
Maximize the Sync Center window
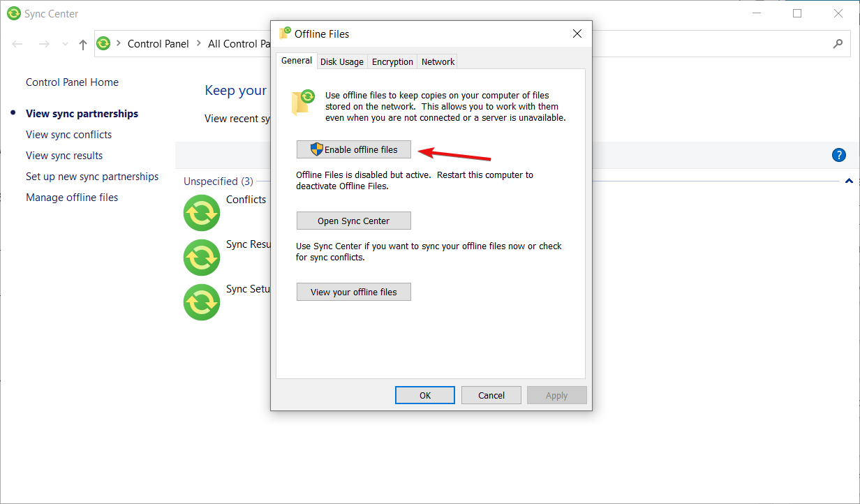click(x=797, y=13)
